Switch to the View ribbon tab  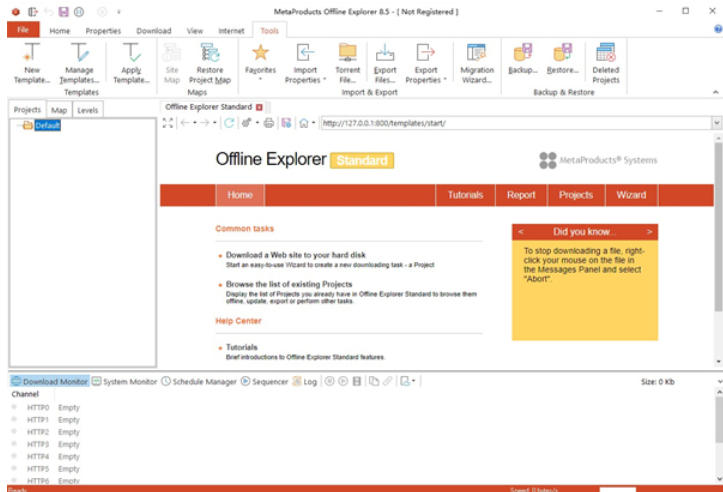tap(195, 31)
